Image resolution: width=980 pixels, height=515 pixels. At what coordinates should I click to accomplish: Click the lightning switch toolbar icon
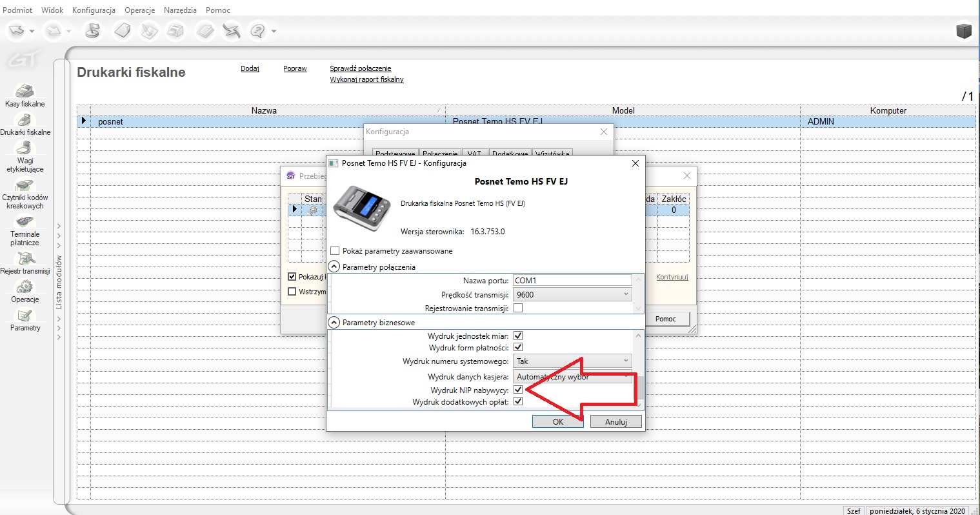232,30
